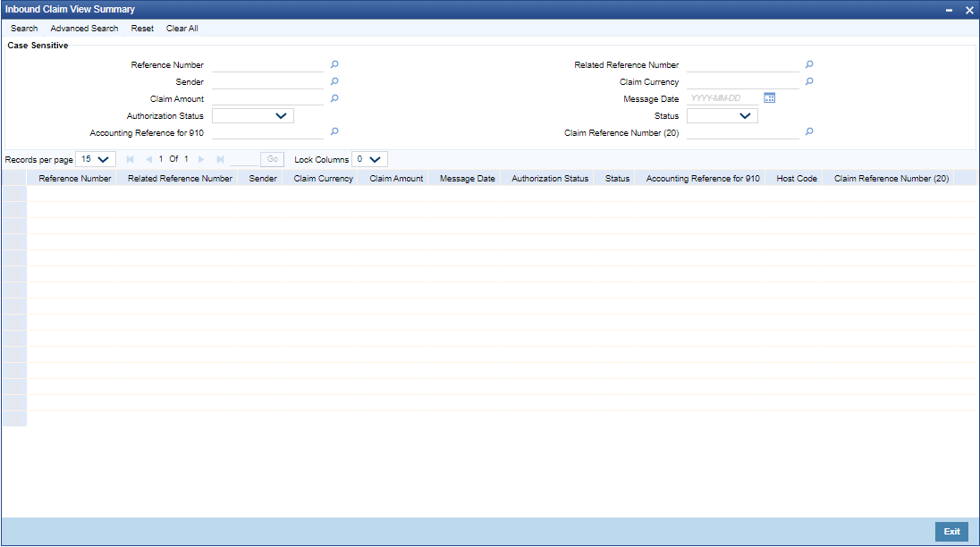
Task: Go to last page of records
Action: point(220,159)
